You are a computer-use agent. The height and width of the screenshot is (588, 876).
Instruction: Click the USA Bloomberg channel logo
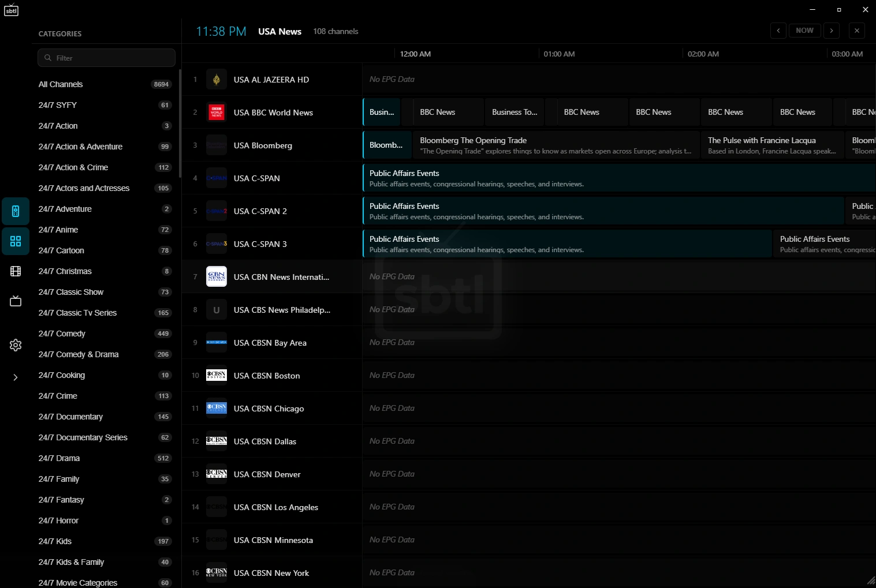point(217,145)
